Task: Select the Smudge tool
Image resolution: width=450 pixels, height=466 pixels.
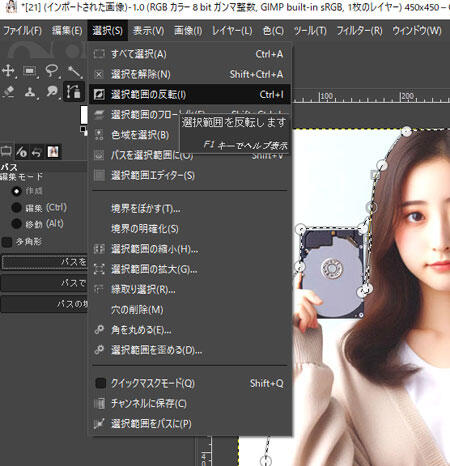Action: (x=52, y=91)
